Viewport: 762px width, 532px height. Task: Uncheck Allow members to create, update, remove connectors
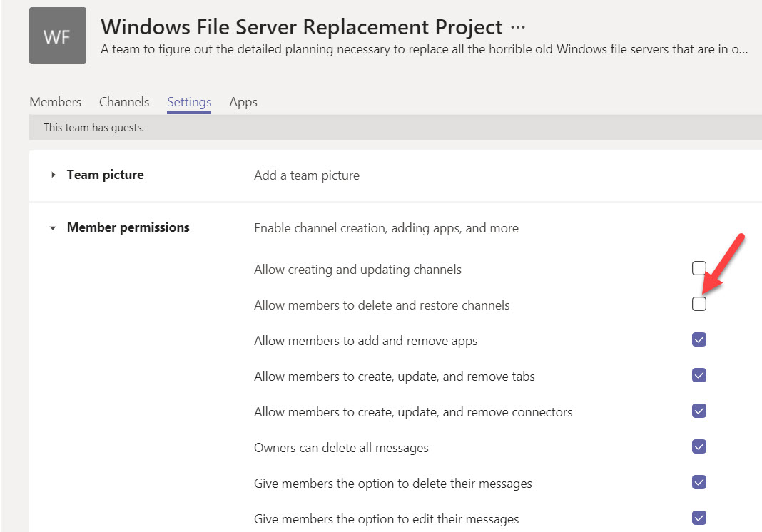[x=698, y=411]
